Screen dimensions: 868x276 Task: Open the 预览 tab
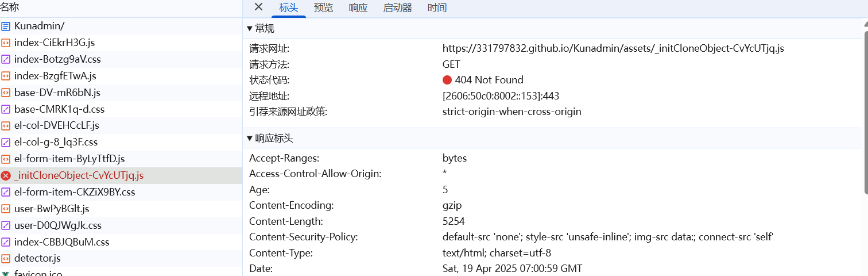point(323,7)
